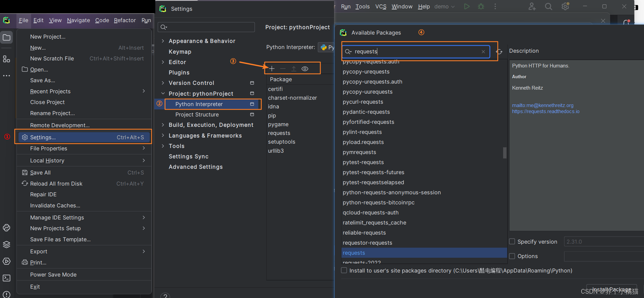This screenshot has width=644, height=298.
Task: Open IDE settings gear in title bar
Action: point(565,6)
